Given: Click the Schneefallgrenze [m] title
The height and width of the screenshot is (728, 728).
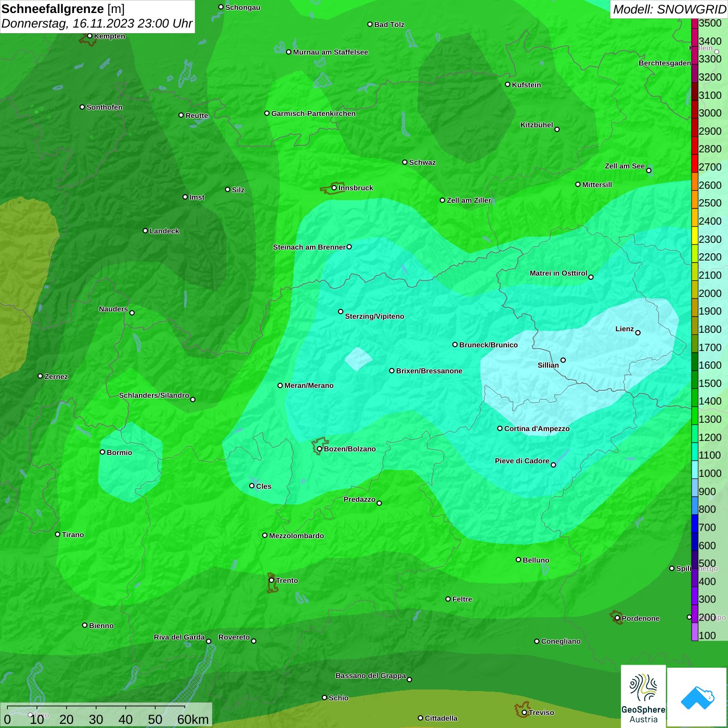Looking at the screenshot, I should click(63, 9).
